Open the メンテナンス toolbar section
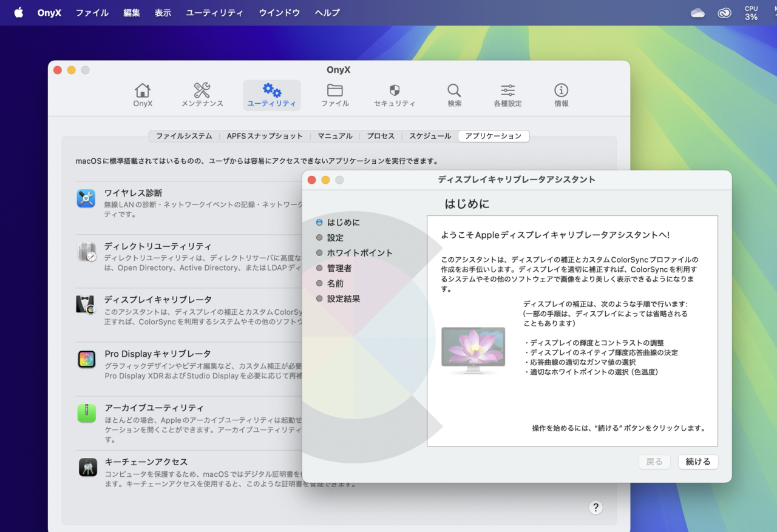 pyautogui.click(x=202, y=95)
